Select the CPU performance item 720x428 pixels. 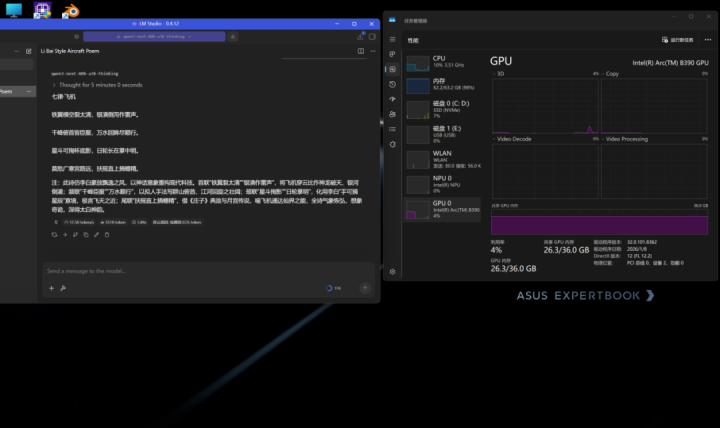pyautogui.click(x=440, y=62)
